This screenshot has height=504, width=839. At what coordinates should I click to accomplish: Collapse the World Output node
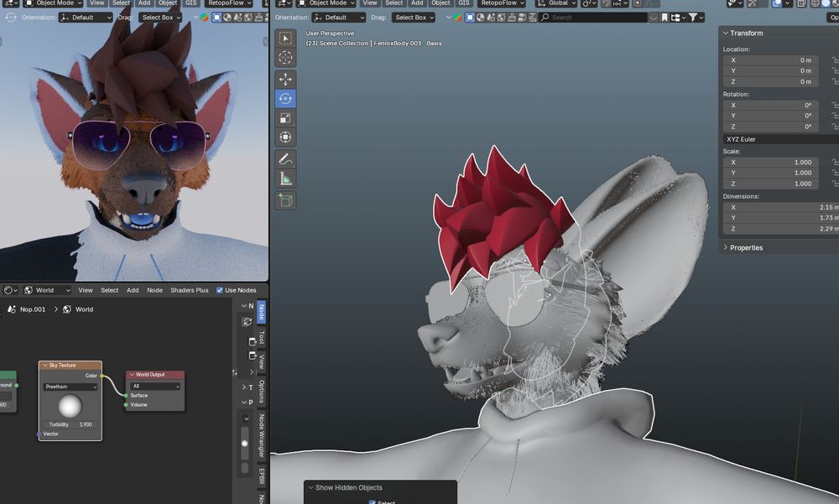(x=133, y=375)
